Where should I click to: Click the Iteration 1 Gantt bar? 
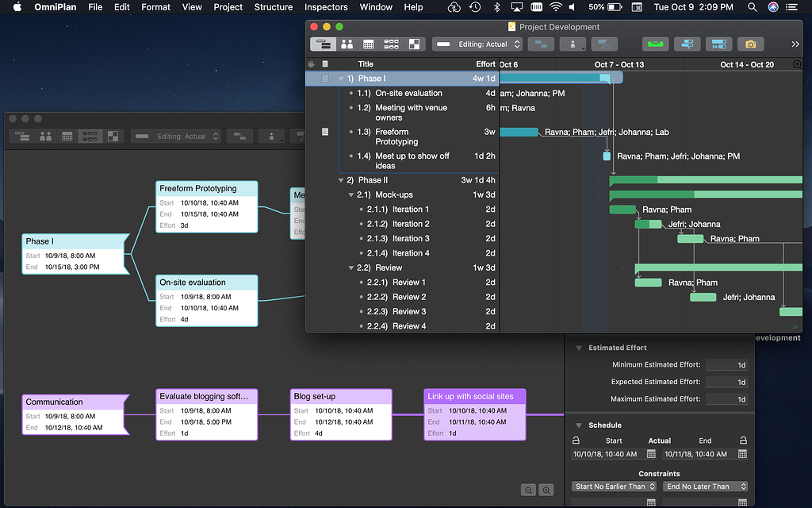pyautogui.click(x=622, y=210)
